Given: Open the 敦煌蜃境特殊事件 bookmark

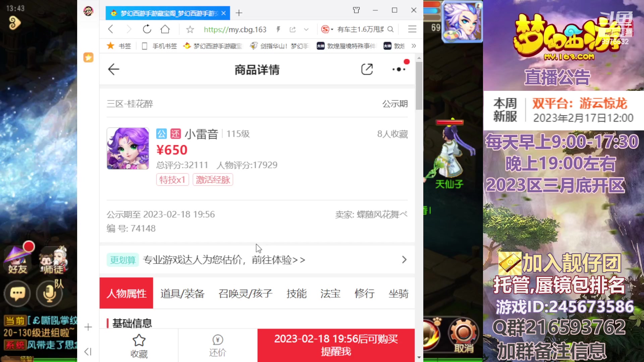Looking at the screenshot, I should pyautogui.click(x=346, y=46).
